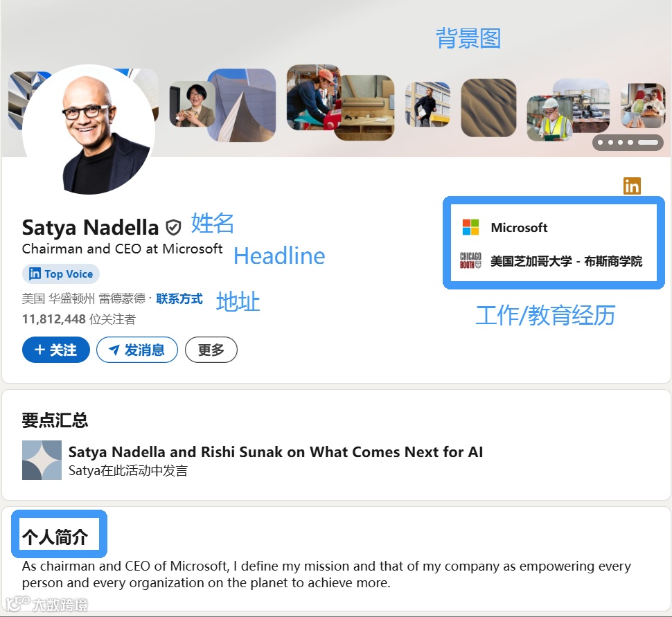
Task: Click the 联系方式 contact info link
Action: tap(179, 298)
